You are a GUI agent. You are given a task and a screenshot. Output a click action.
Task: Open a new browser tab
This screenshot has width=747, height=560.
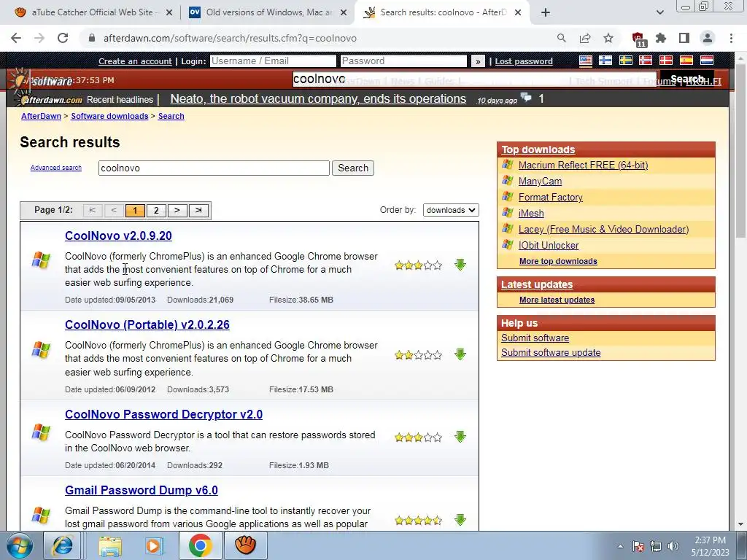pyautogui.click(x=546, y=12)
